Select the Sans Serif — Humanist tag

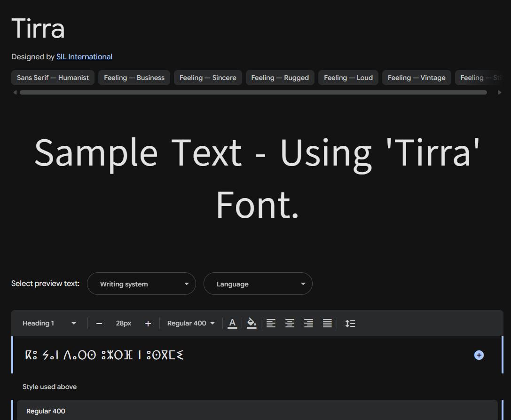pos(53,78)
